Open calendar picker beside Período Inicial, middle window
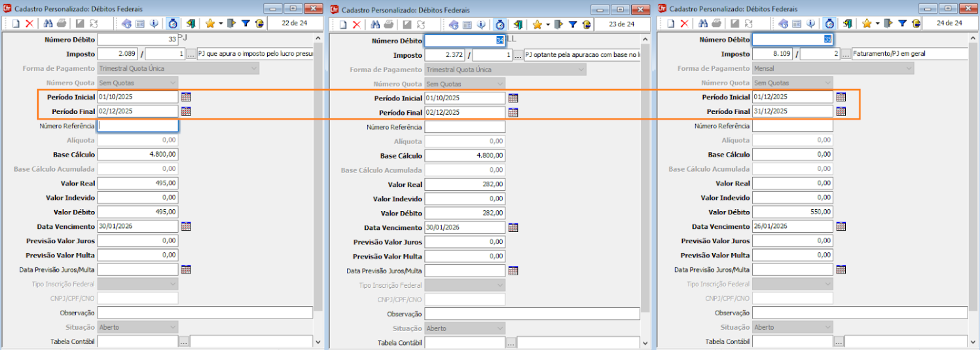980x350 pixels. tap(513, 98)
